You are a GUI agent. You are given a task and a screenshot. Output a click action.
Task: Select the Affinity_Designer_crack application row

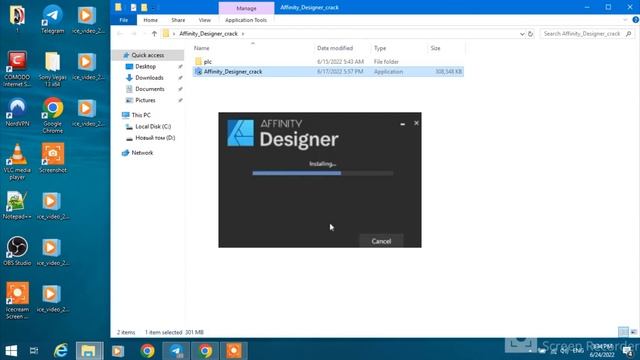pyautogui.click(x=328, y=72)
